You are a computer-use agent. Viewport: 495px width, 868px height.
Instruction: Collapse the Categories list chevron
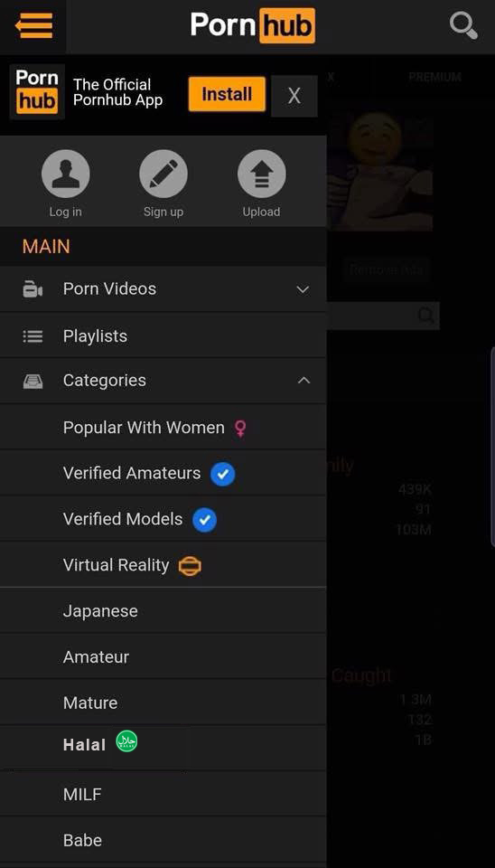[304, 381]
